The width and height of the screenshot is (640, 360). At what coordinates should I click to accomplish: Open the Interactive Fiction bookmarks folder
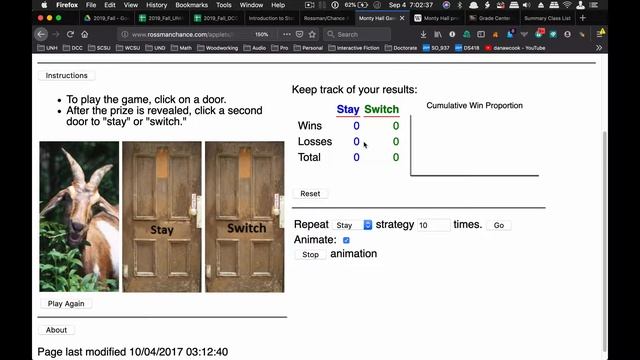tap(354, 48)
